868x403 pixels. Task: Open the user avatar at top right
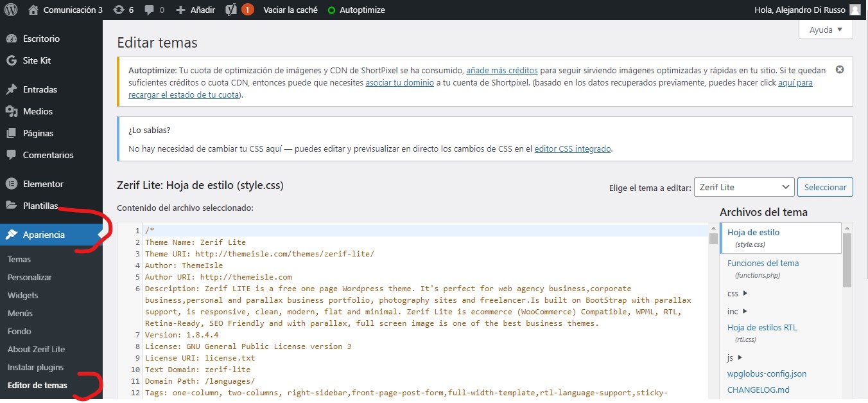click(855, 10)
